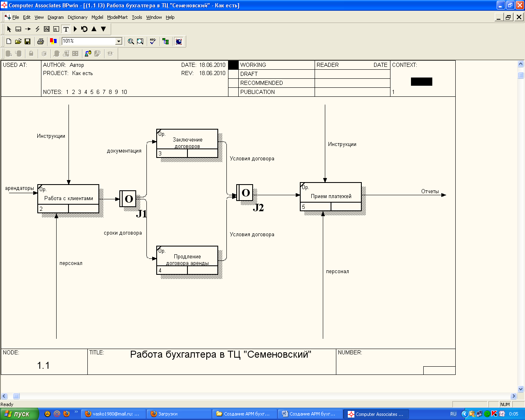
Task: Click the scroll down arrow of vertical scrollbar
Action: (521, 389)
